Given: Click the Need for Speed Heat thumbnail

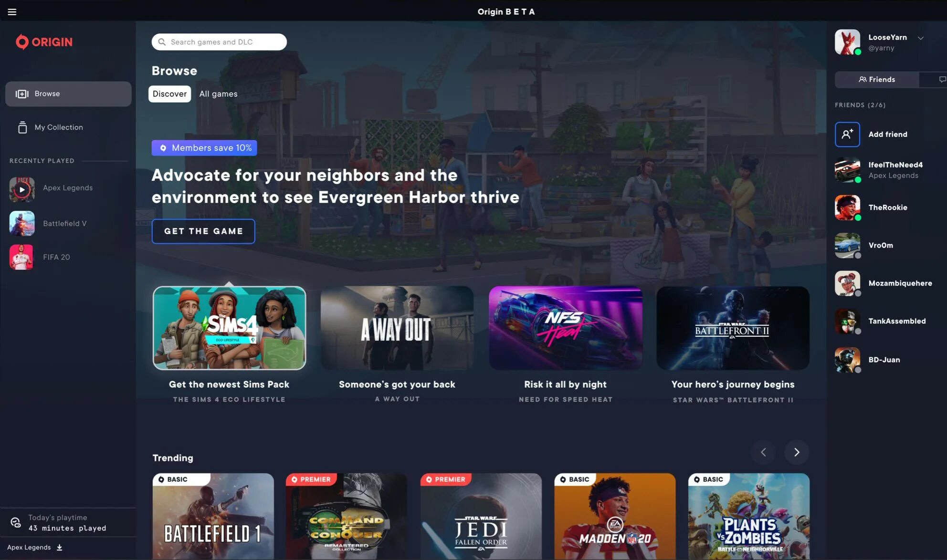Looking at the screenshot, I should click(566, 327).
